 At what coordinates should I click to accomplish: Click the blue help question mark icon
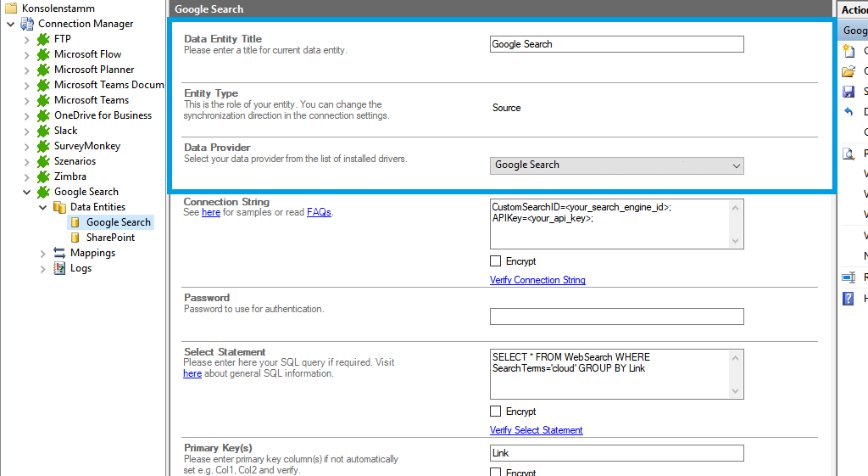[849, 299]
